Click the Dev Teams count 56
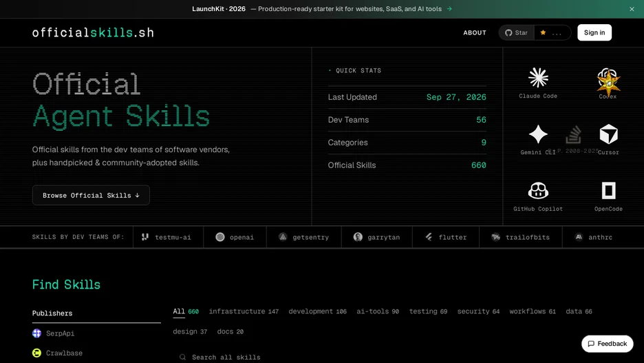This screenshot has height=363, width=644. (481, 120)
